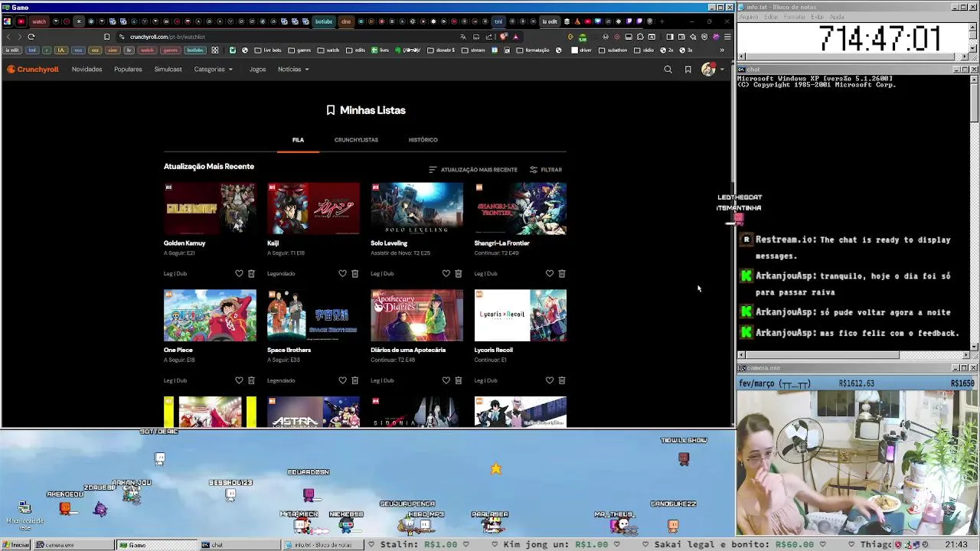
Task: Expand the Categorias dropdown
Action: point(213,70)
